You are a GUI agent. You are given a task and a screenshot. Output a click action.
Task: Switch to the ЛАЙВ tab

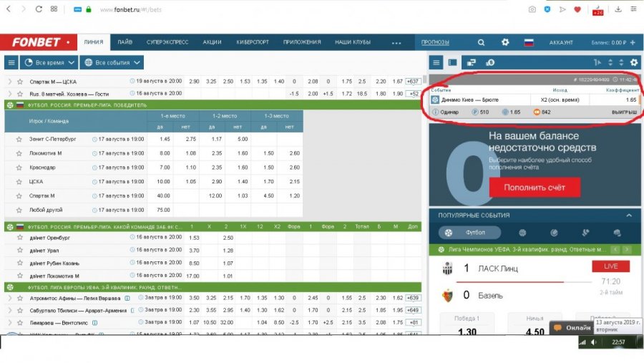click(125, 42)
